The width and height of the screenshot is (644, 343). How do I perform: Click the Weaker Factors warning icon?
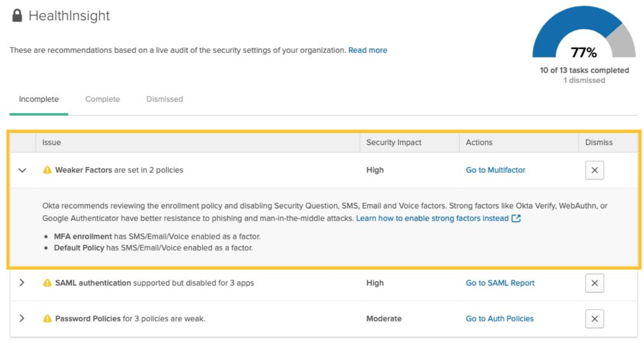47,170
